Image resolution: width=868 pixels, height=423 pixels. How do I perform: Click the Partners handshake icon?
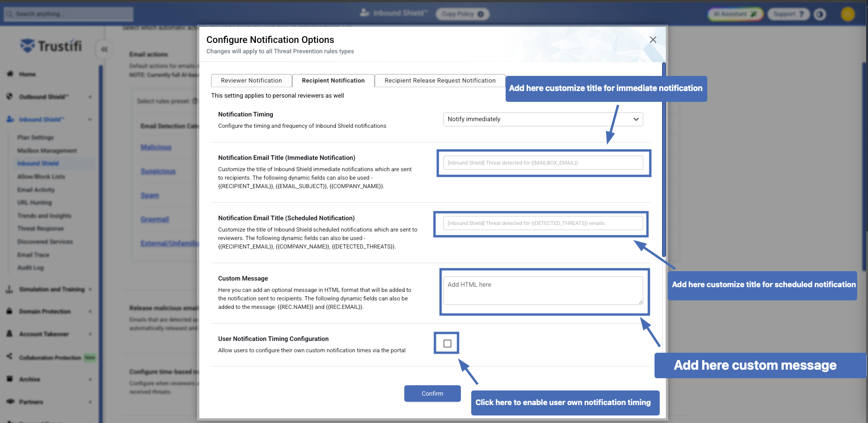click(10, 402)
